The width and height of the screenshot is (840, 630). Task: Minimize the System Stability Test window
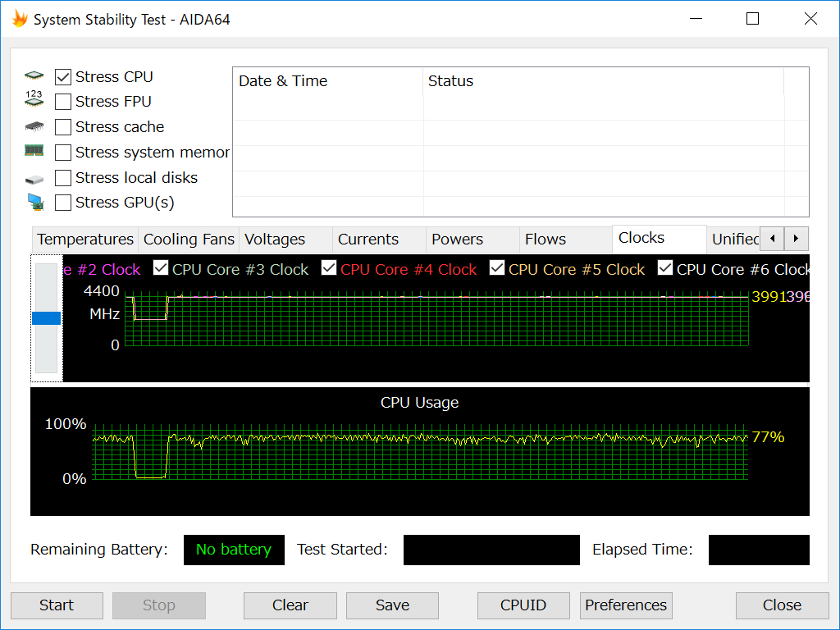tap(696, 19)
